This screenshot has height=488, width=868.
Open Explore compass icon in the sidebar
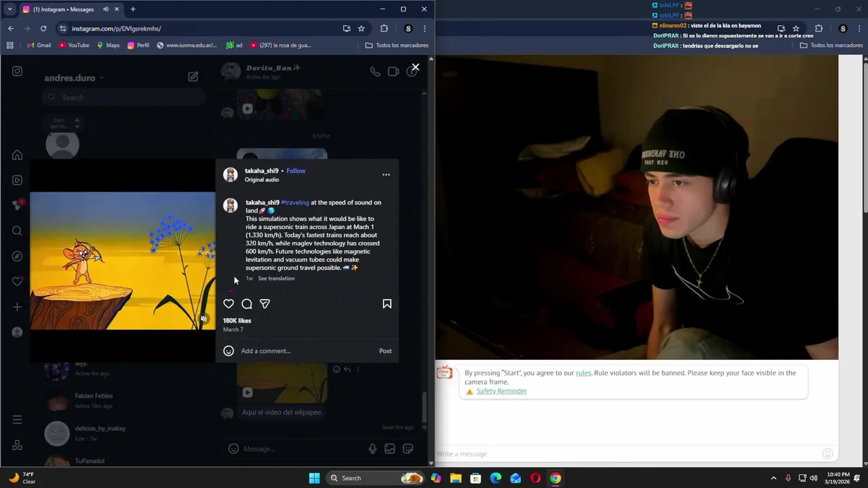(x=17, y=256)
